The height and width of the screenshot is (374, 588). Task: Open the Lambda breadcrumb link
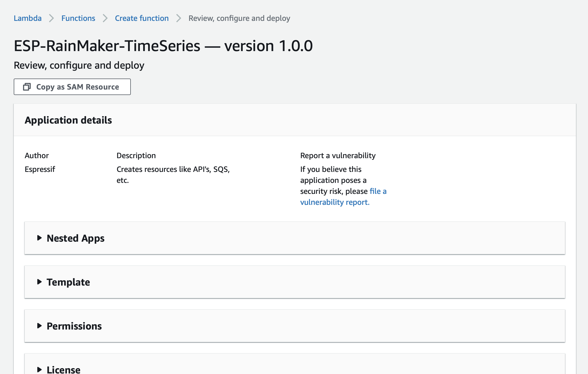coord(28,18)
